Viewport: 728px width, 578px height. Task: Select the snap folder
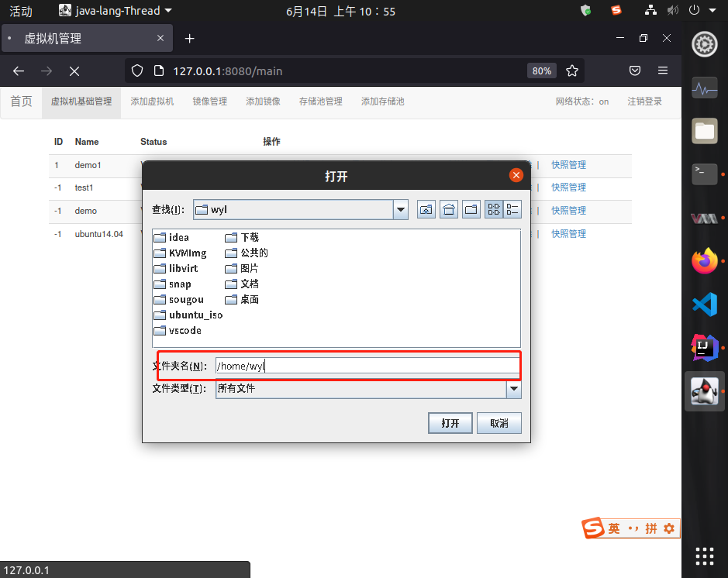(173, 284)
